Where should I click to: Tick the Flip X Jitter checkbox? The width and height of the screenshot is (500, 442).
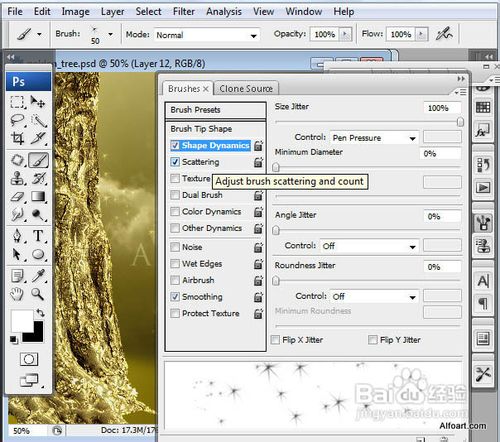(x=275, y=340)
